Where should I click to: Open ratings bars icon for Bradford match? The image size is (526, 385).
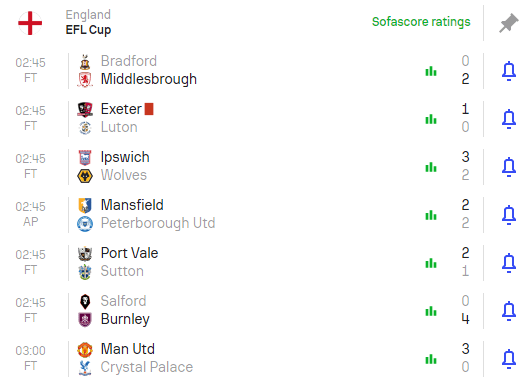(x=431, y=71)
